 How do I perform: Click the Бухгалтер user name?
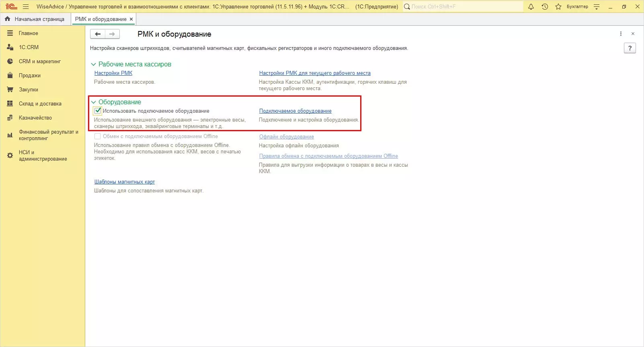(577, 6)
